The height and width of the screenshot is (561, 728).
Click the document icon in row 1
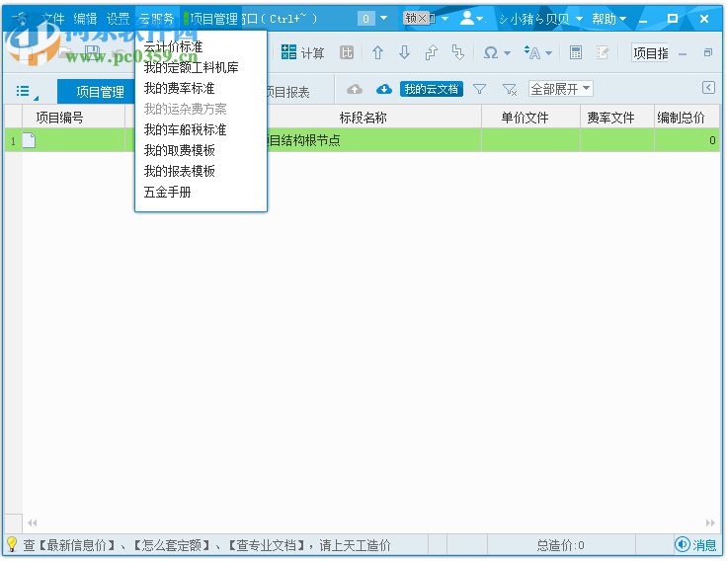coord(29,140)
